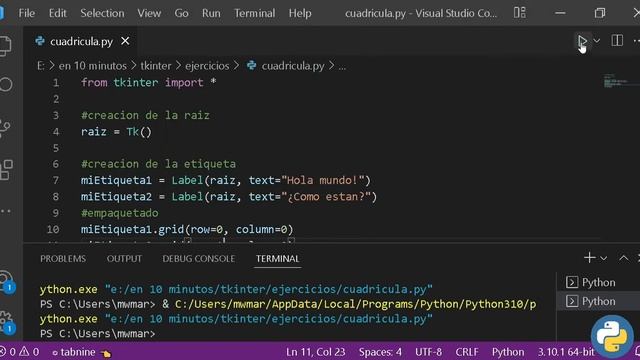This screenshot has width=640, height=360.
Task: Open run options dropdown arrow
Action: point(597,41)
